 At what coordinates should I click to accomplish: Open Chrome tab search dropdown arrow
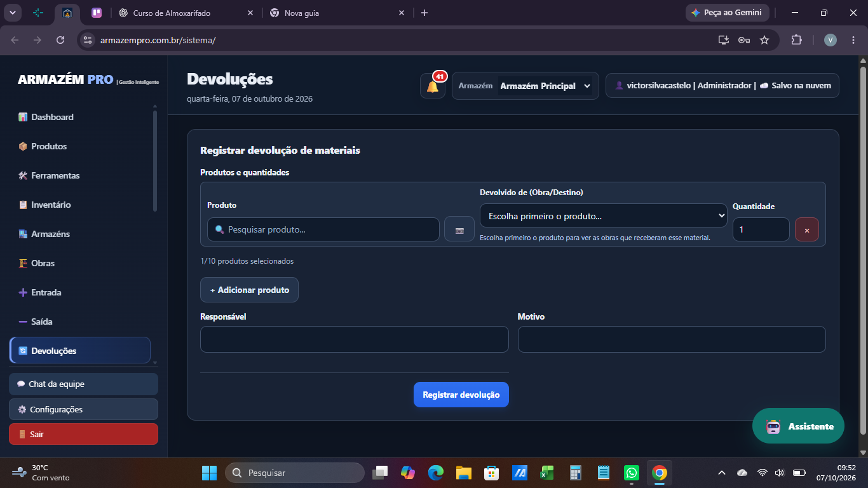pos(13,13)
